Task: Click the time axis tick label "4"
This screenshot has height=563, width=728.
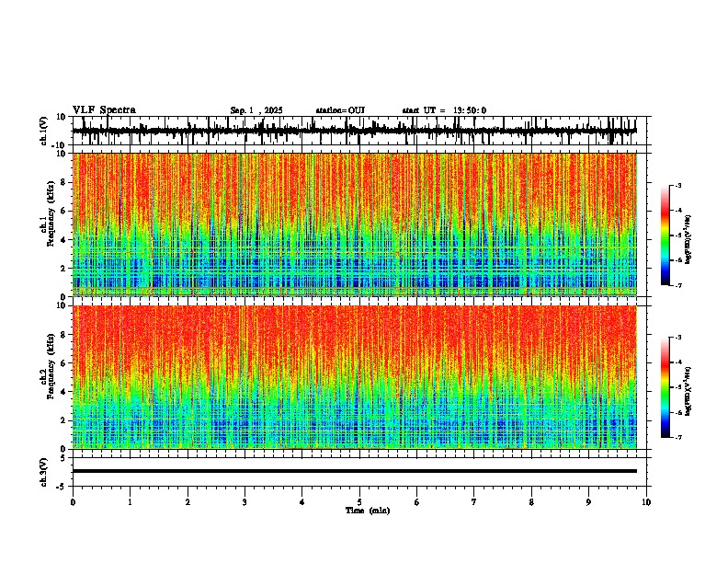Action: coord(302,502)
